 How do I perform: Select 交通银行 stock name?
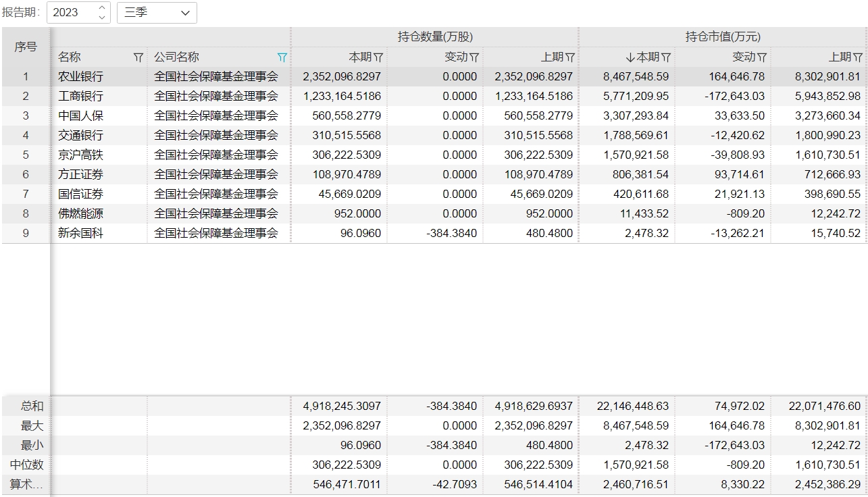81,136
